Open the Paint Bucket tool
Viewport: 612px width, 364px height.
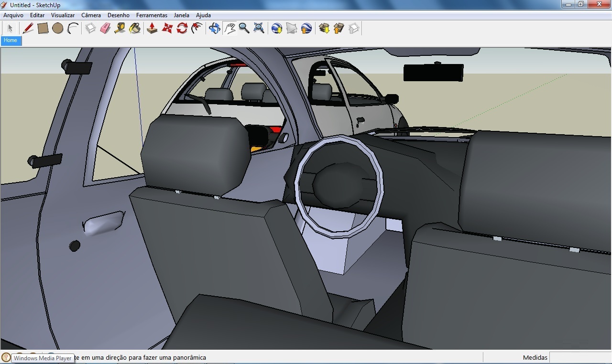134,28
